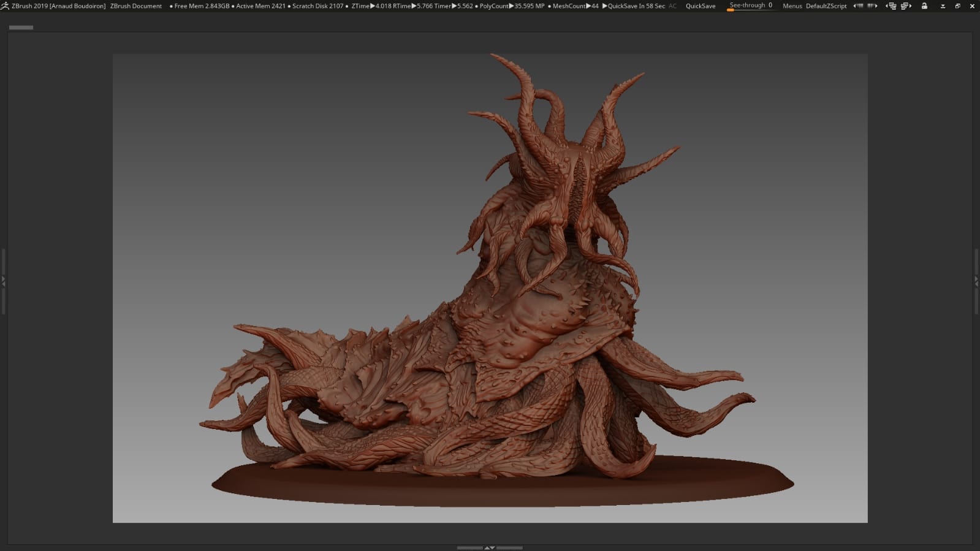Click the small gray handle above canvas

click(x=21, y=28)
